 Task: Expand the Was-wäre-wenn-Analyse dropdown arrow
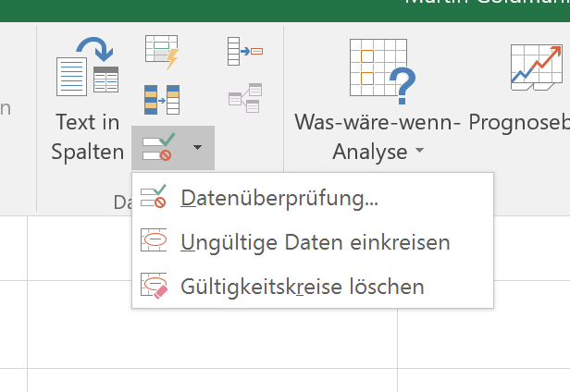[420, 151]
